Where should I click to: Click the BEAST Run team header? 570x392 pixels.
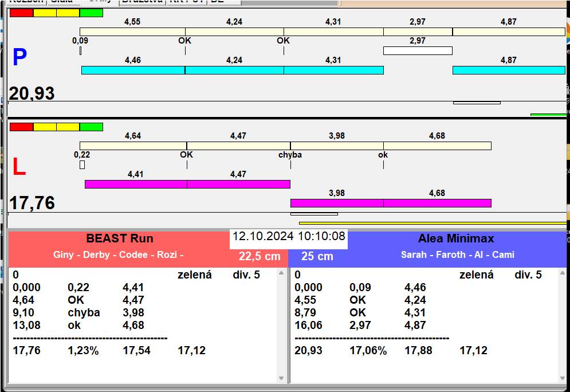pyautogui.click(x=120, y=238)
